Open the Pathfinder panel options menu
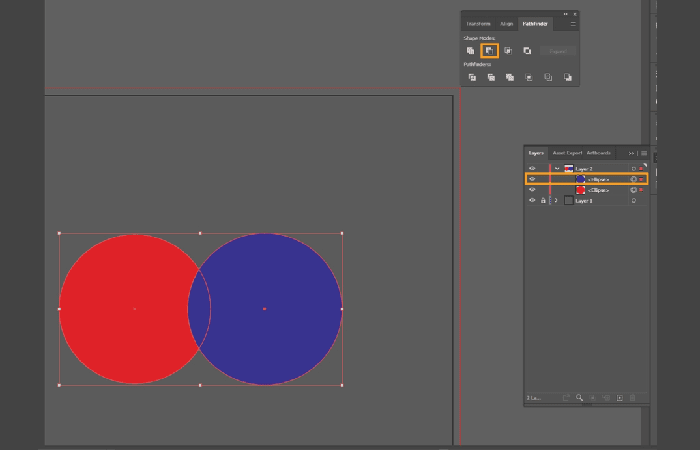This screenshot has height=450, width=700. point(573,24)
